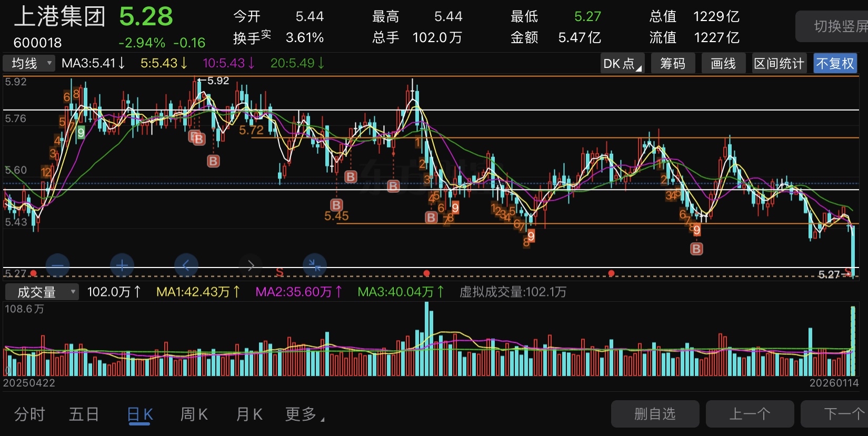Expand 更多 period options
The height and width of the screenshot is (436, 868).
305,414
